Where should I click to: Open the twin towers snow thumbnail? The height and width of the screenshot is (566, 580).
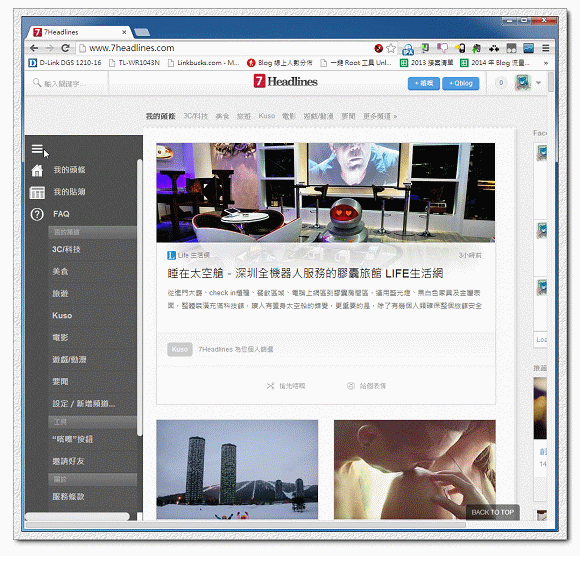[237, 469]
